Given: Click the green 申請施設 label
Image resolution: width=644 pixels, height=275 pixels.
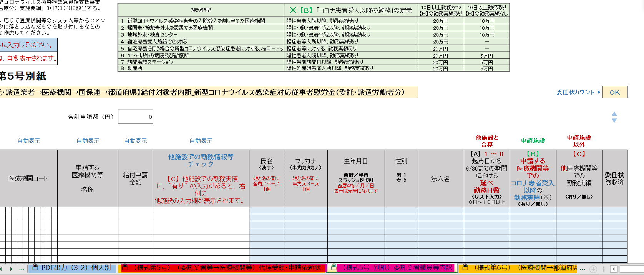Looking at the screenshot, I should 533,141.
